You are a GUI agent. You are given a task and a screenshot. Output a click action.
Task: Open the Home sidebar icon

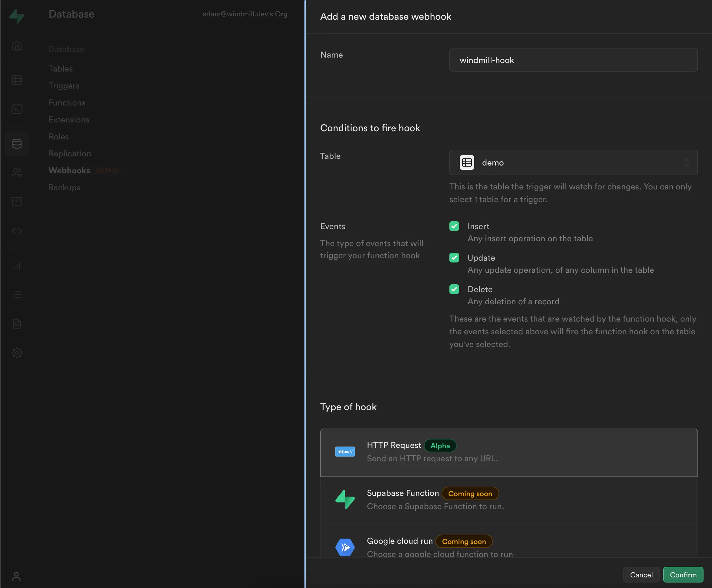pyautogui.click(x=17, y=46)
